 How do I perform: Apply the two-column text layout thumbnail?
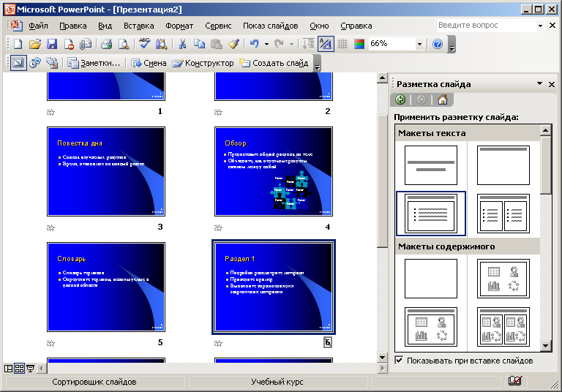pos(503,214)
